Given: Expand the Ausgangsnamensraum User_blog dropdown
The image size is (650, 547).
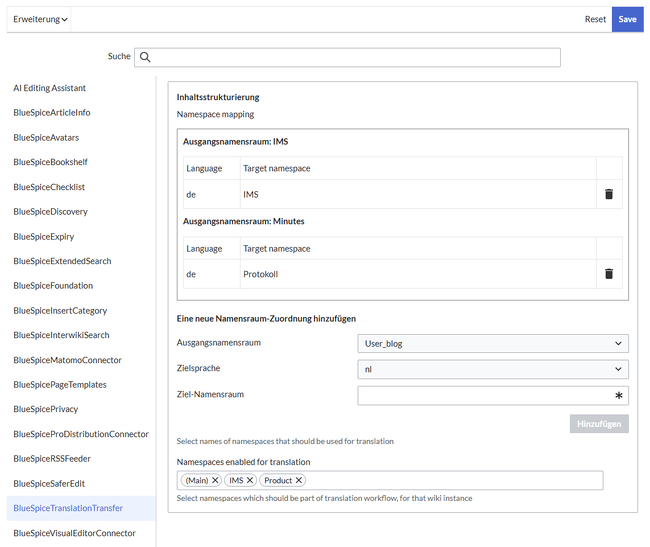Looking at the screenshot, I should (492, 344).
